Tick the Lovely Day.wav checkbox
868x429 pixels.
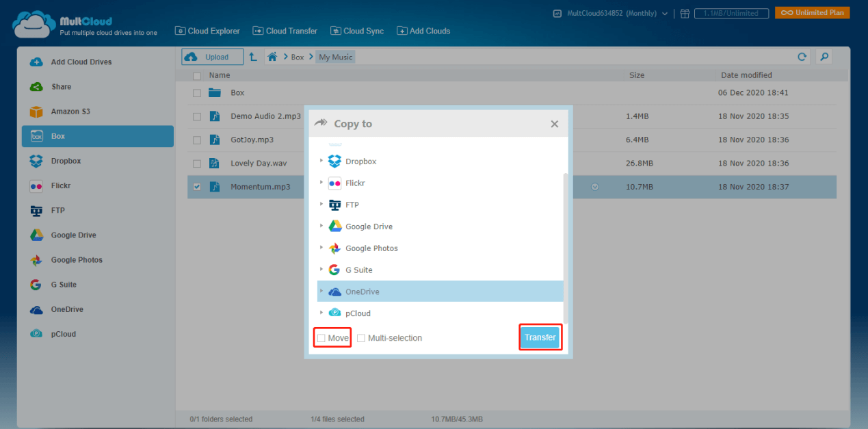click(197, 164)
